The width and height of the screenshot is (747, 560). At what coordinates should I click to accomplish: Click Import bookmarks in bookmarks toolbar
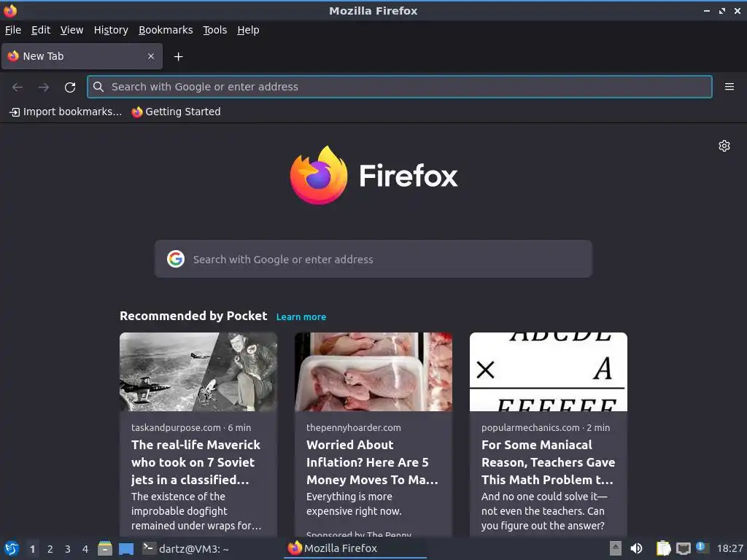[x=66, y=112]
